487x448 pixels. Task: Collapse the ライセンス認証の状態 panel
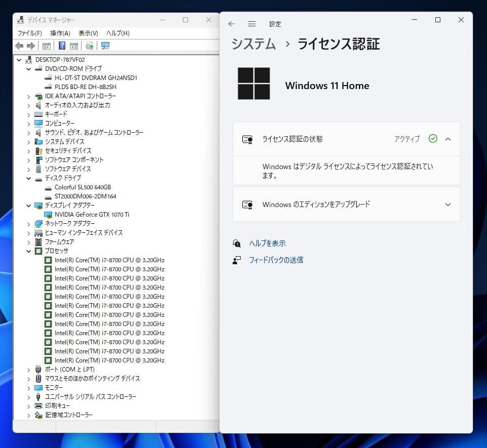pos(447,139)
